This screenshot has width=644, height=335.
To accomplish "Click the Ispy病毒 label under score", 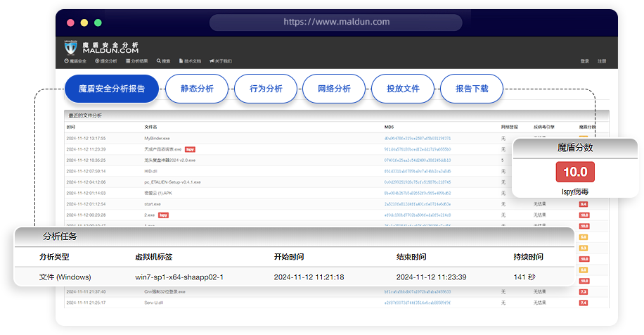I will coord(575,192).
